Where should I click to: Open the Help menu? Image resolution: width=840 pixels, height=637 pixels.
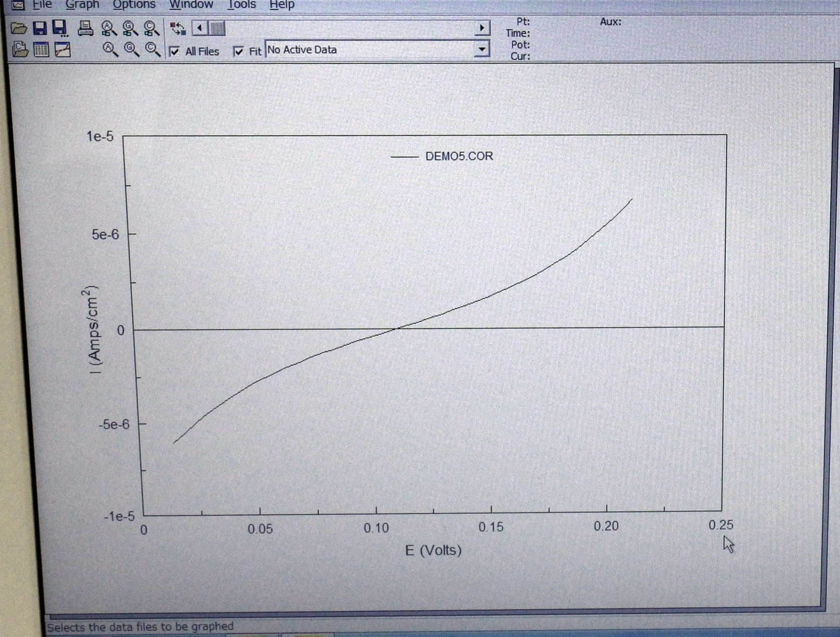point(282,5)
